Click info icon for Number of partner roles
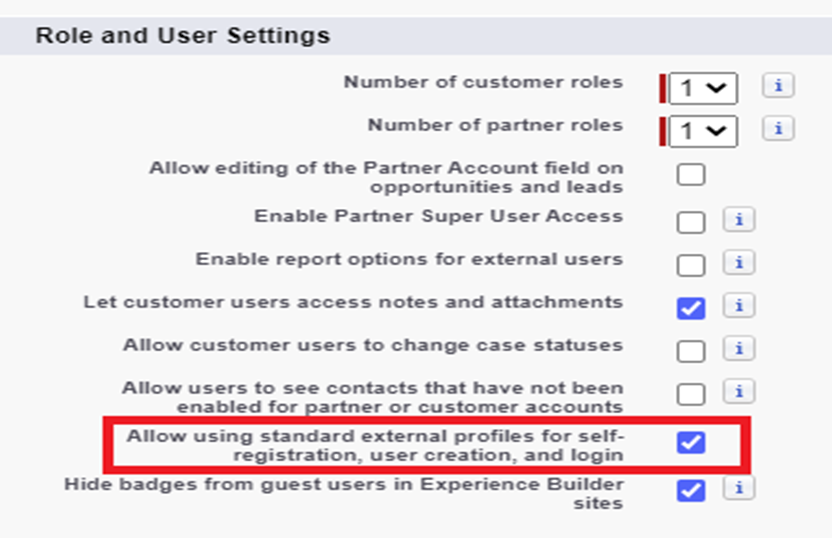This screenshot has width=832, height=538. [x=777, y=129]
